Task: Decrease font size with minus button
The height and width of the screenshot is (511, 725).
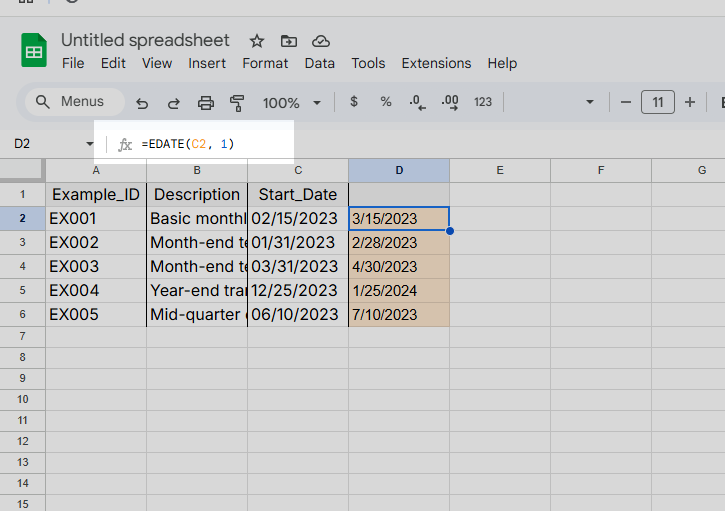Action: (x=625, y=102)
